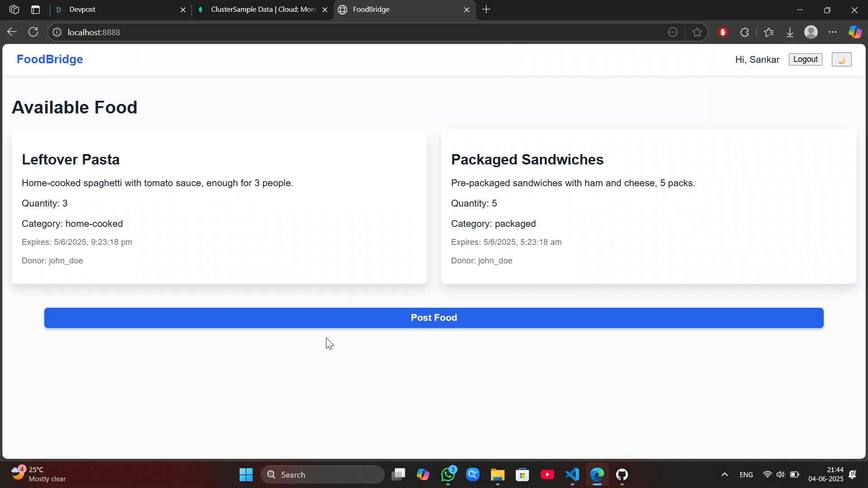The image size is (868, 488).
Task: Open tab actions menu icon
Action: pos(36,9)
